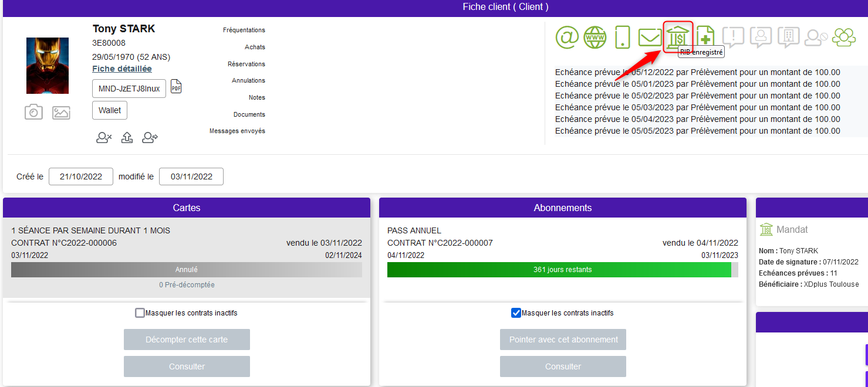The width and height of the screenshot is (868, 387).
Task: Click the Fiche client ( Client ) title bar
Action: 434,7
